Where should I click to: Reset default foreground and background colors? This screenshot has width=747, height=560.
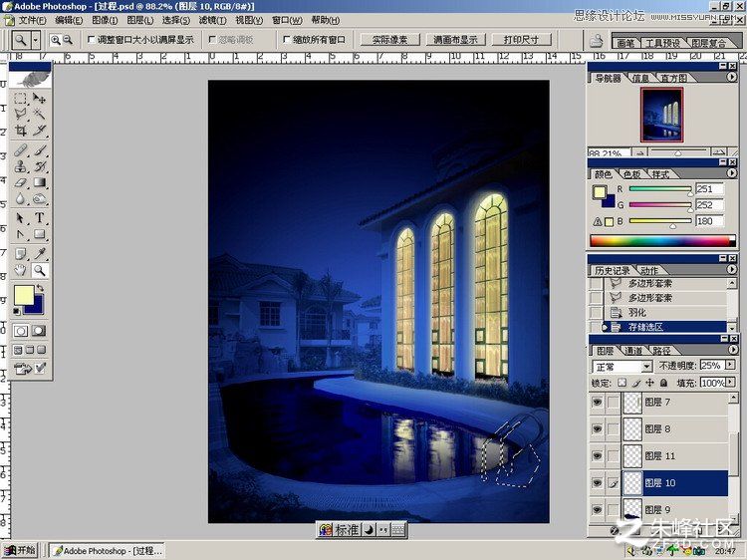(17, 312)
